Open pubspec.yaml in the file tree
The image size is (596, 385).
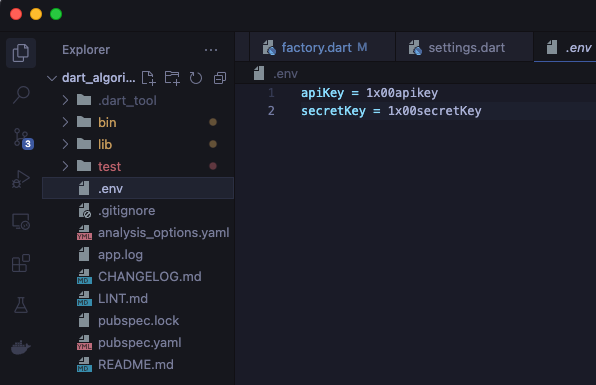click(x=138, y=343)
